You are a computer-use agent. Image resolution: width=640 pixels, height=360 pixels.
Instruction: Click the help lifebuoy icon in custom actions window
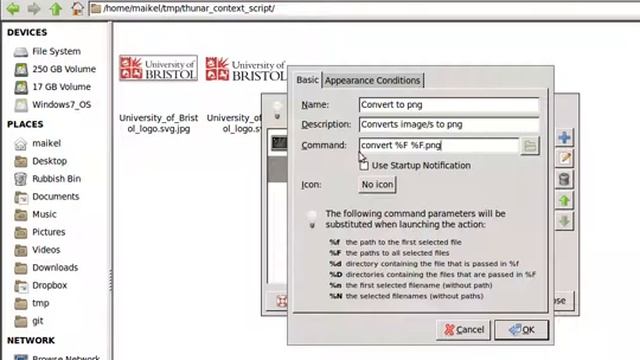point(282,301)
